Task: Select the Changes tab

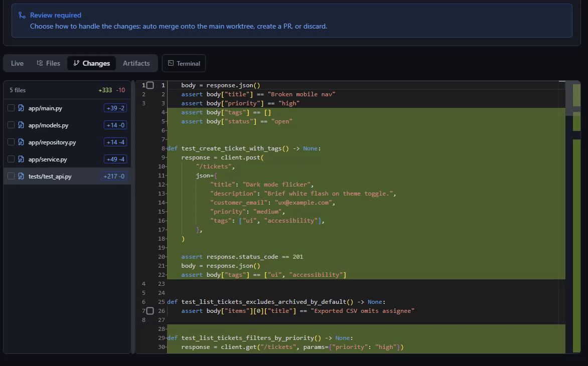Action: [91, 63]
